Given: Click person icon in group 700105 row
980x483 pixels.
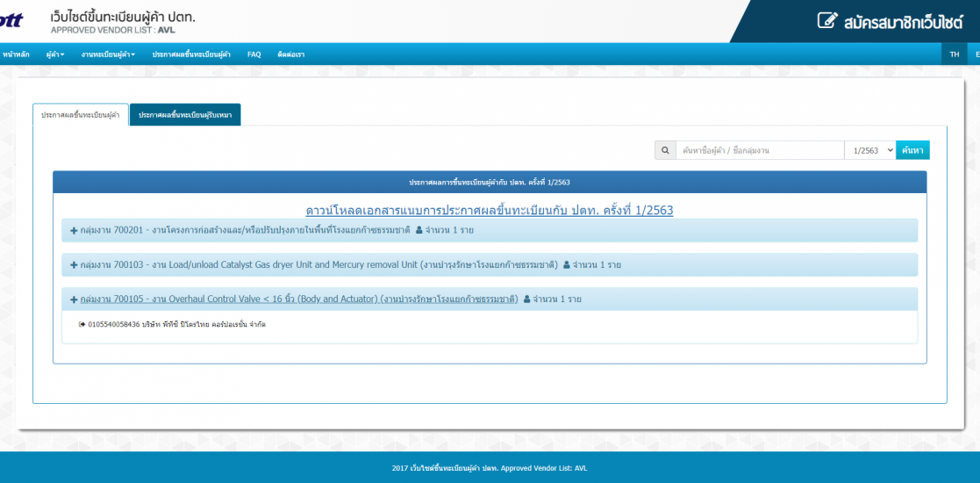Looking at the screenshot, I should (x=527, y=299).
